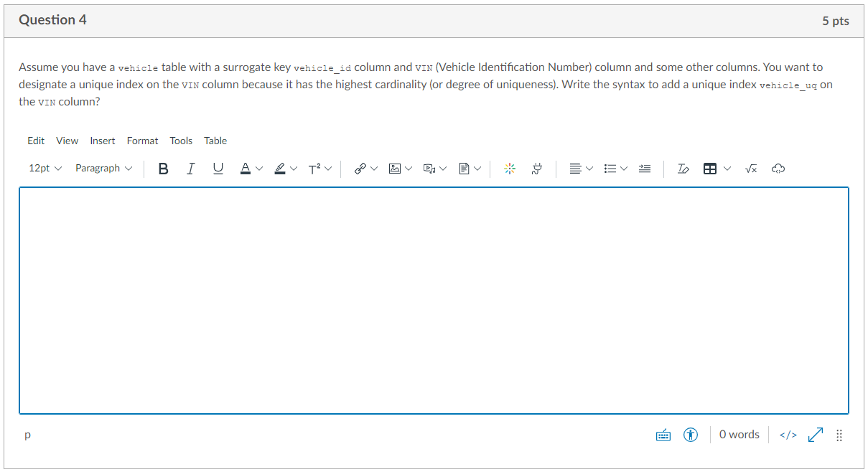Image resolution: width=868 pixels, height=472 pixels.
Task: Expand the bullet list options arrow
Action: point(624,169)
